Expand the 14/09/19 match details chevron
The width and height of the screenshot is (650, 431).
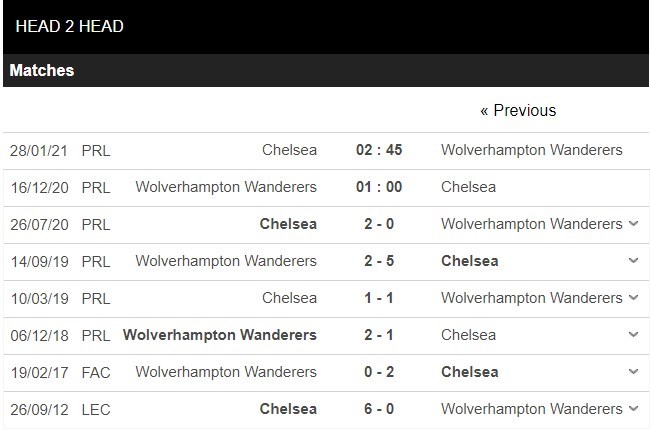(x=632, y=261)
